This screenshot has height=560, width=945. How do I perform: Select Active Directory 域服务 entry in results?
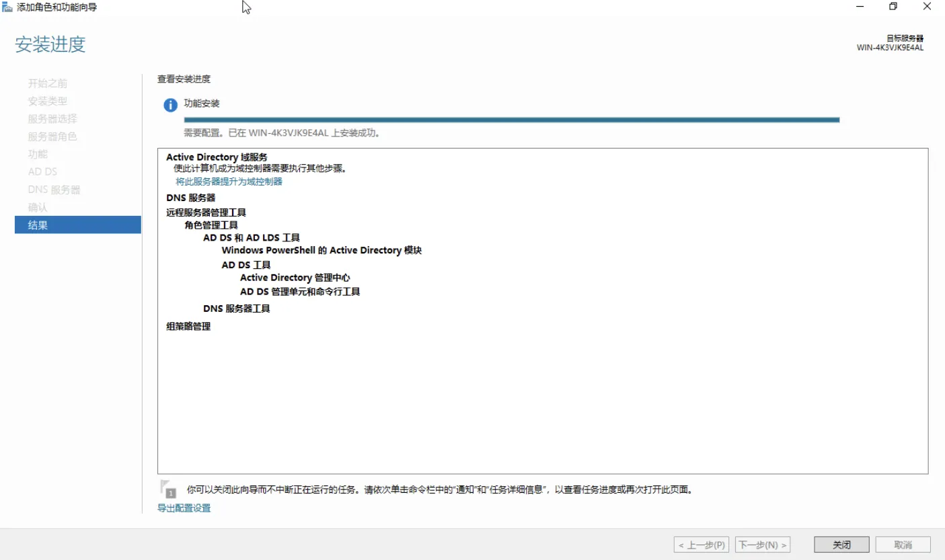coord(217,157)
